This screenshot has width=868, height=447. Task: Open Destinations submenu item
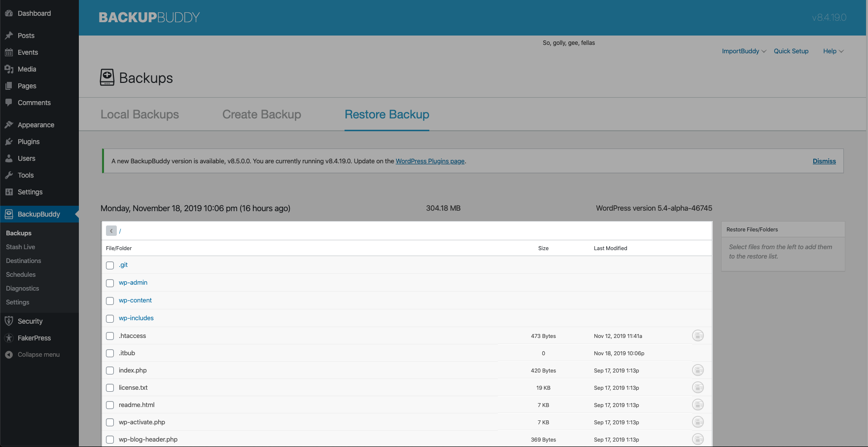(24, 261)
